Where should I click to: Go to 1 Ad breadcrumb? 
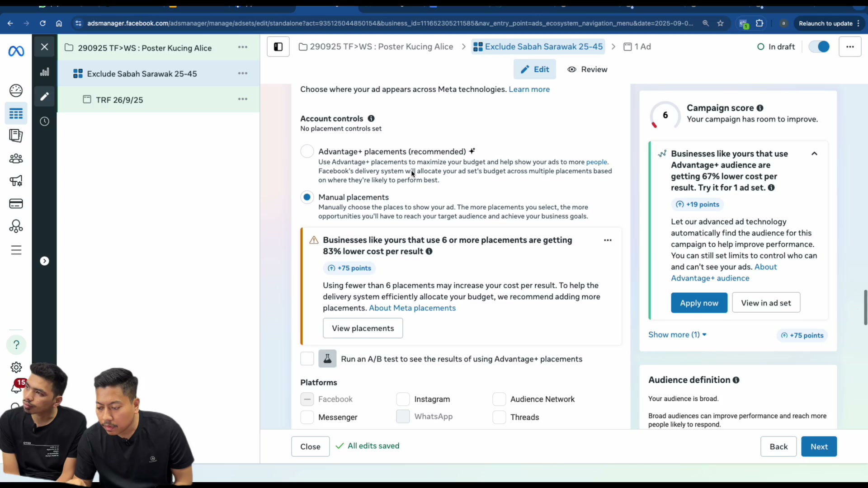tap(637, 47)
